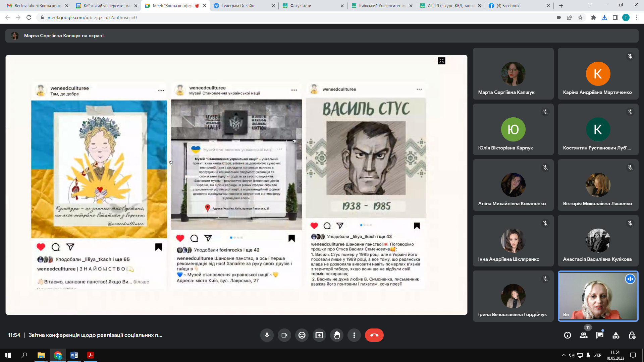This screenshot has height=362, width=644.
Task: Open more options three-dot menu
Action: 354,335
